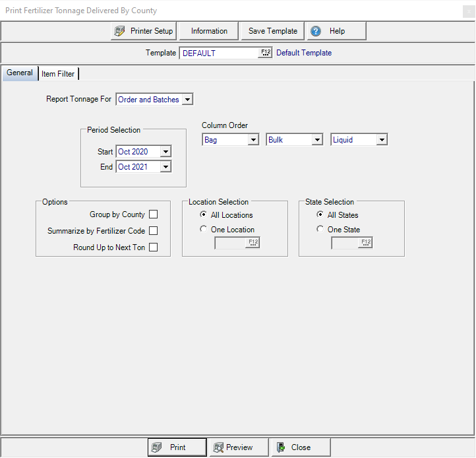The width and height of the screenshot is (476, 458).
Task: Toggle Round Up to Next Ton
Action: [153, 248]
